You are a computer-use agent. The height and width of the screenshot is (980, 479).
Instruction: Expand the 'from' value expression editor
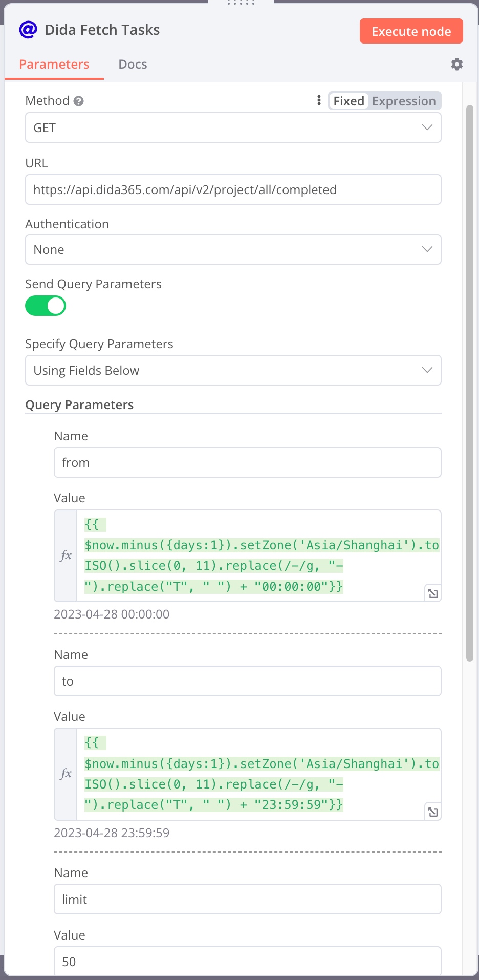pos(433,593)
